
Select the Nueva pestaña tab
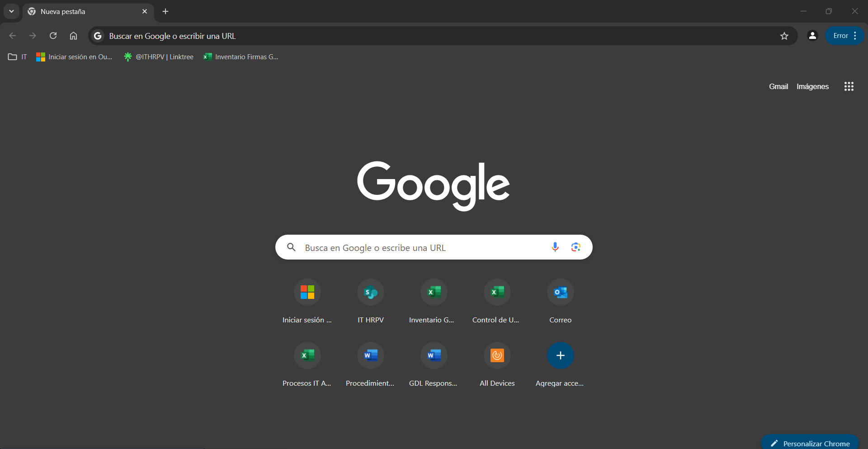(88, 12)
